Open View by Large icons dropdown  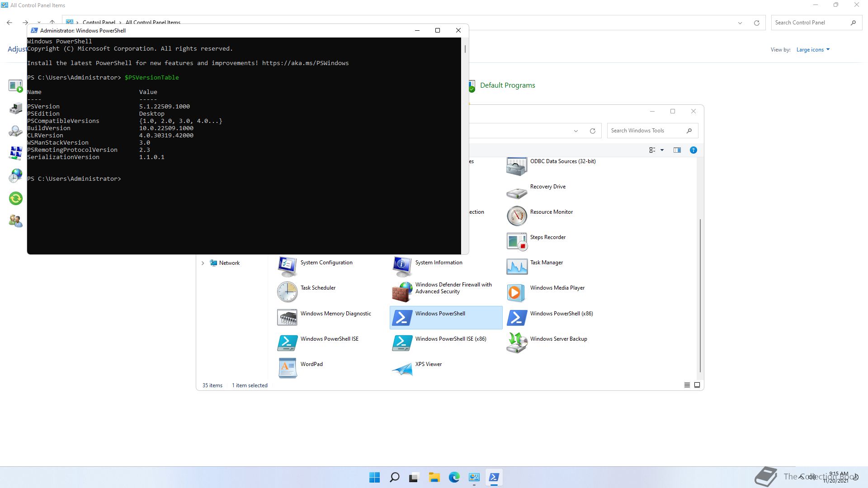(813, 50)
